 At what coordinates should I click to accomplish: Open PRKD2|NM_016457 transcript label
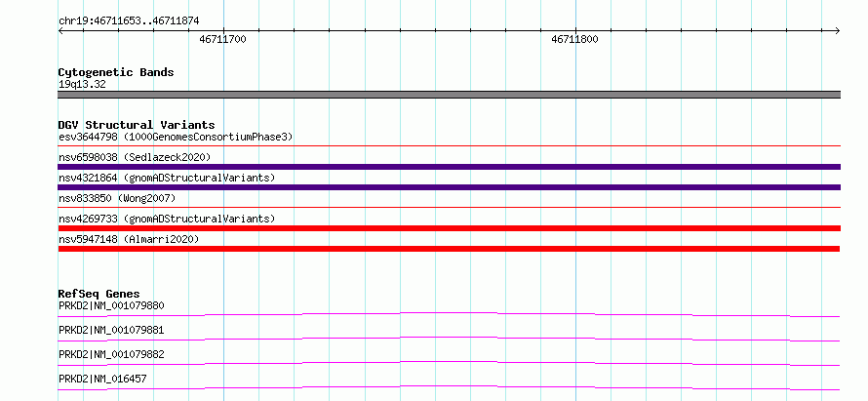(x=102, y=379)
